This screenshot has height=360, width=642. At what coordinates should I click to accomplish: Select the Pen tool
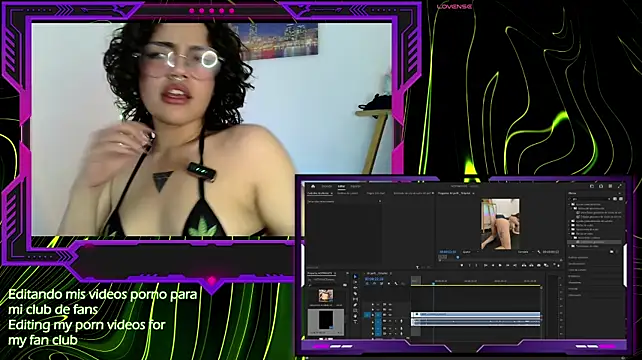(x=355, y=305)
